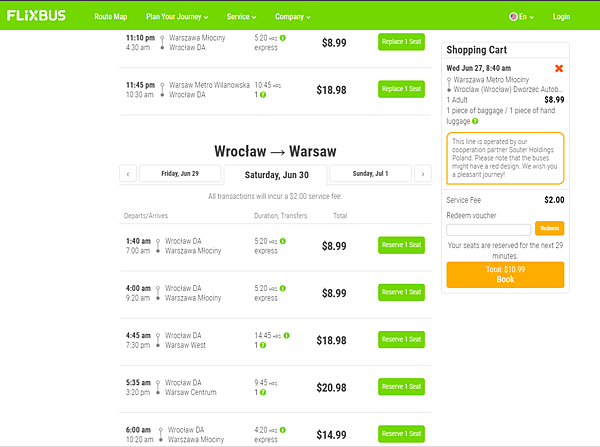Click info icon on 11:10 pm trip duration
The image size is (600, 447).
(283, 38)
